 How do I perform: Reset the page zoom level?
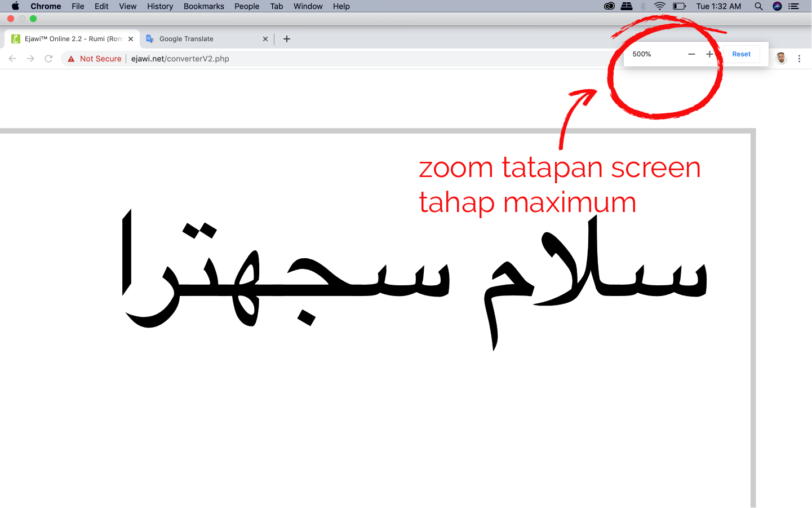pos(741,54)
